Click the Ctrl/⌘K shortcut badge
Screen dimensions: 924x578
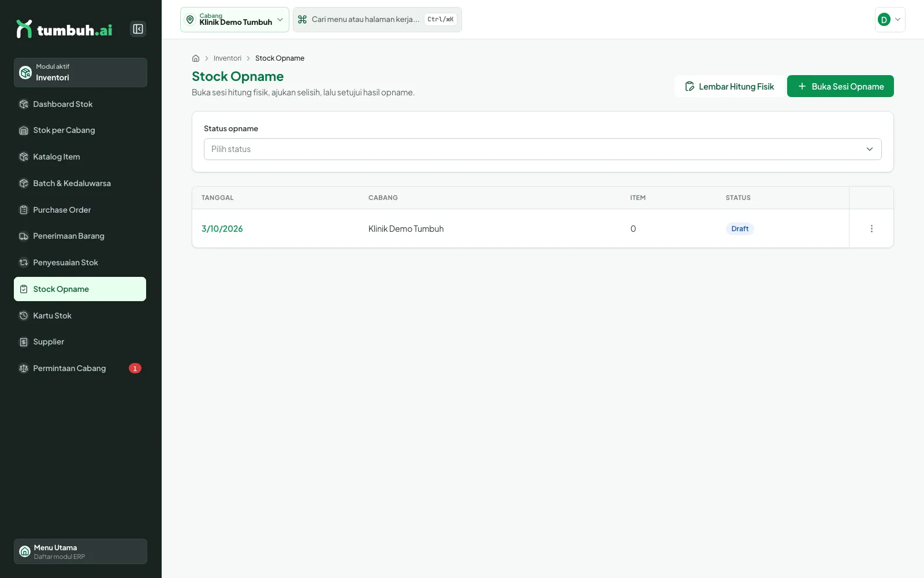(x=441, y=20)
